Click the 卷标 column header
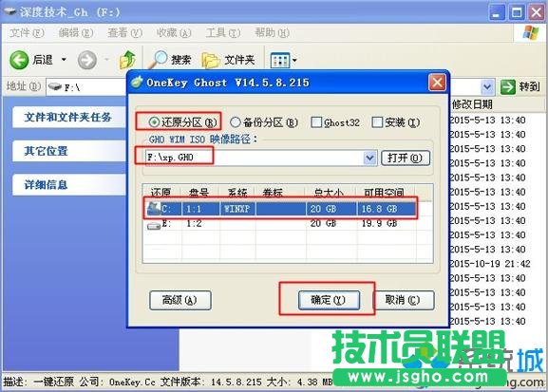The image size is (548, 392). tap(280, 193)
